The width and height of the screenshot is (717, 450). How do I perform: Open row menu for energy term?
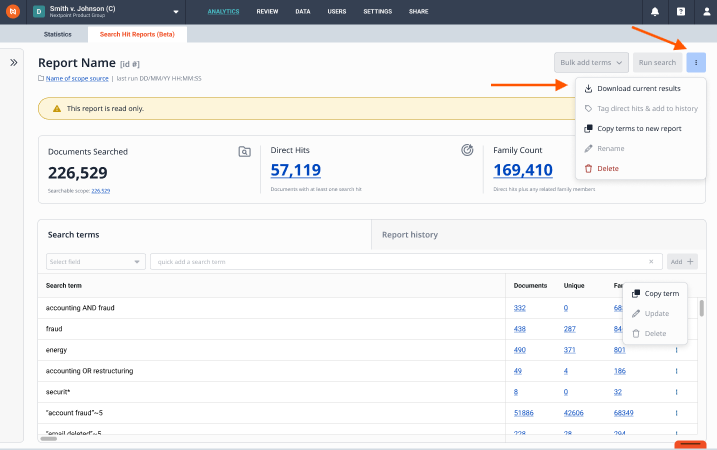tap(676, 350)
